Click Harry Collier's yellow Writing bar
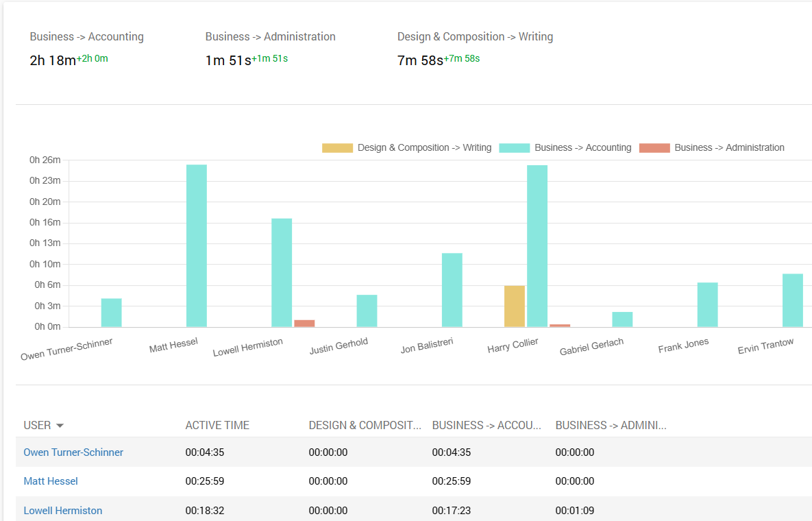Viewport: 812px width, 521px height. click(x=514, y=306)
